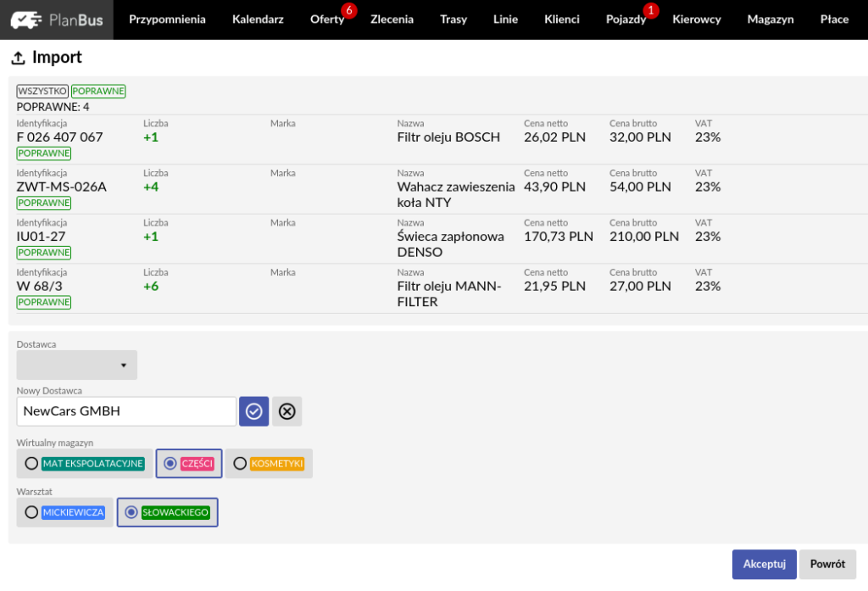Pick the CZĘŚCI warehouse radio button

pyautogui.click(x=171, y=464)
